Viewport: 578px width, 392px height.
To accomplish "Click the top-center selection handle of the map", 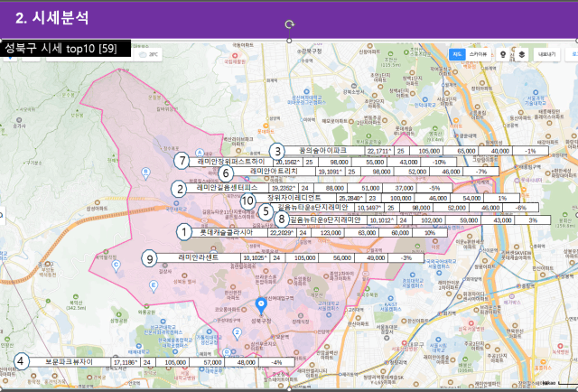I will [x=289, y=41].
